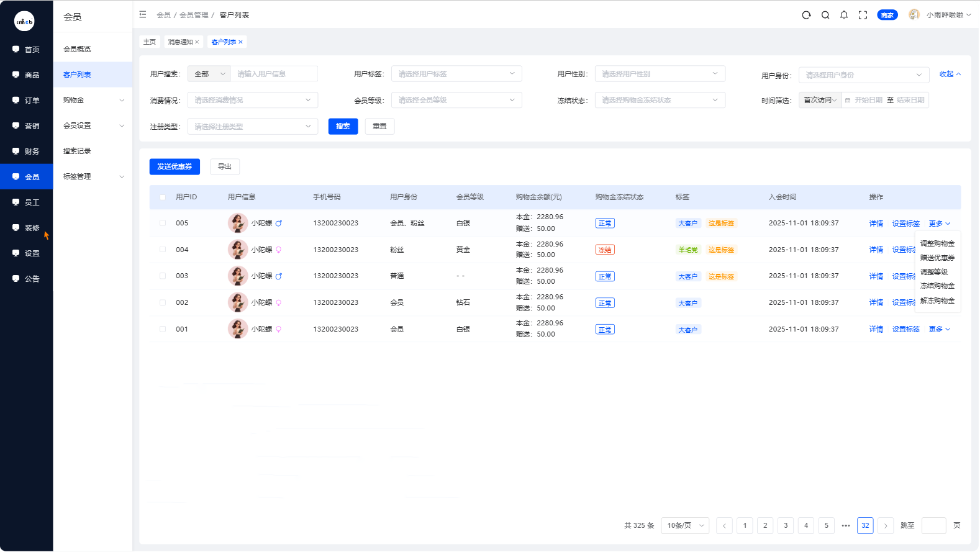Open search via magnifier icon in header
The height and width of the screenshot is (552, 980).
825,15
